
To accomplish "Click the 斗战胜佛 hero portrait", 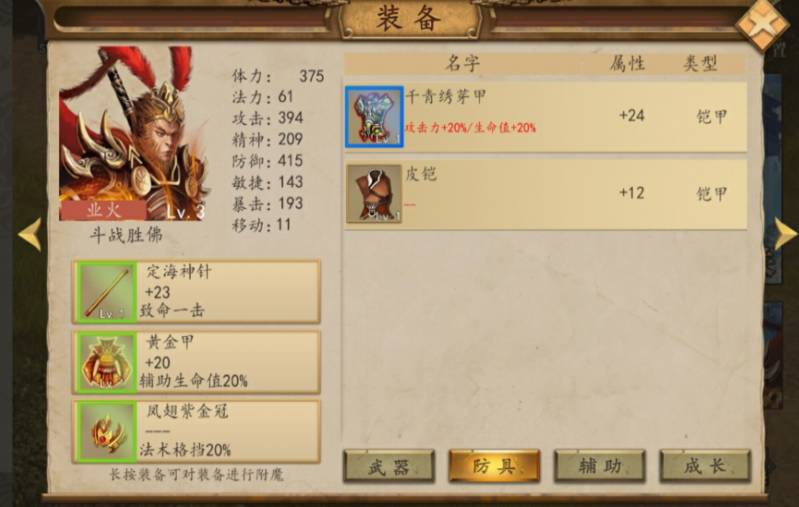I will tap(134, 134).
